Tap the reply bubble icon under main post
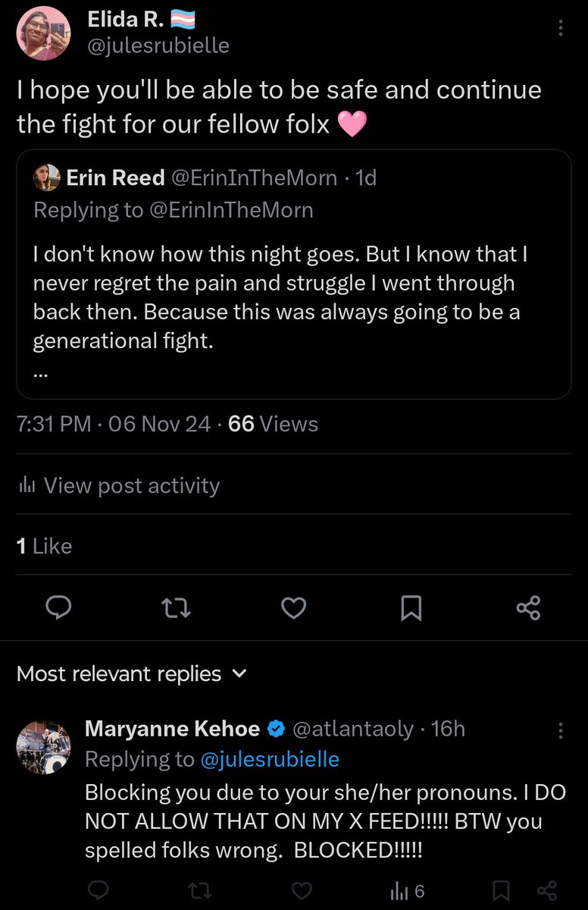 (59, 607)
